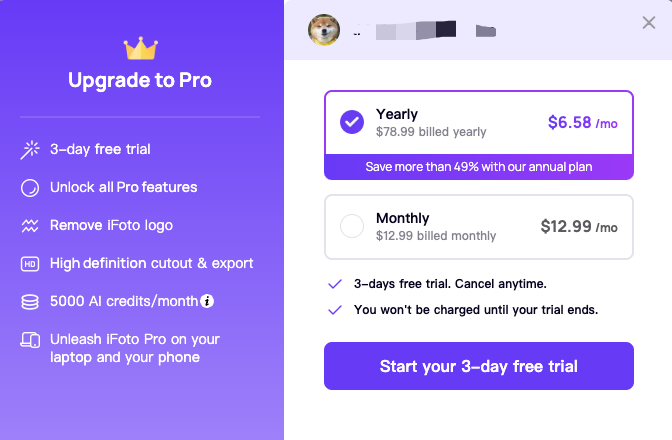This screenshot has height=440, width=672.
Task: Click the golden crown icon
Action: [x=141, y=48]
